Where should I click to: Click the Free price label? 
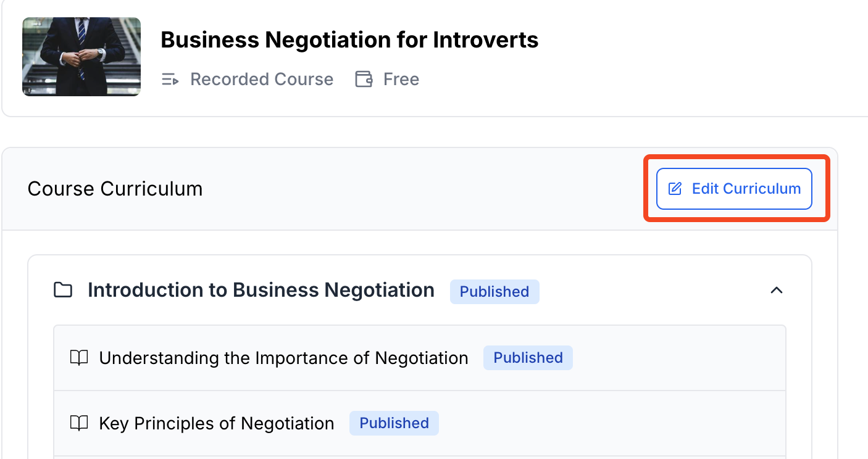coord(401,80)
